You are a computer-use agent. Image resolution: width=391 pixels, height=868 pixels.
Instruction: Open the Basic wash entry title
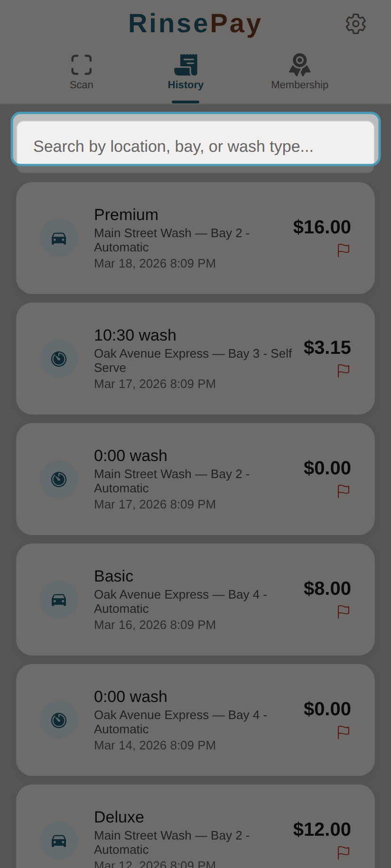(x=114, y=576)
